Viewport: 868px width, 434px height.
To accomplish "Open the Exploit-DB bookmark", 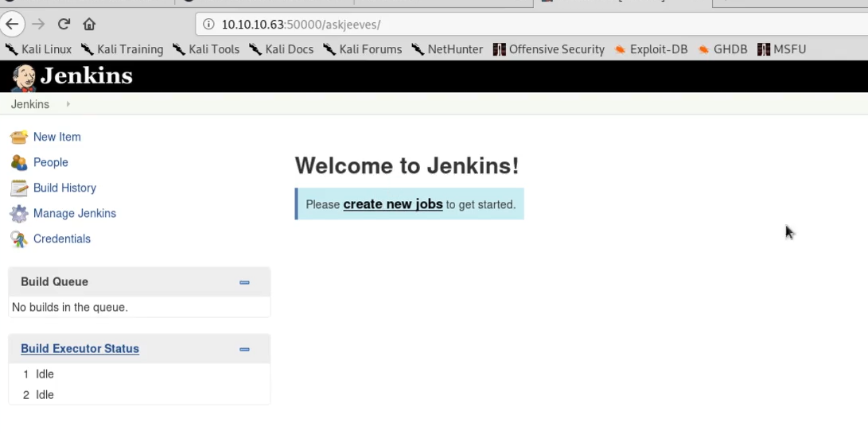I will pyautogui.click(x=651, y=49).
